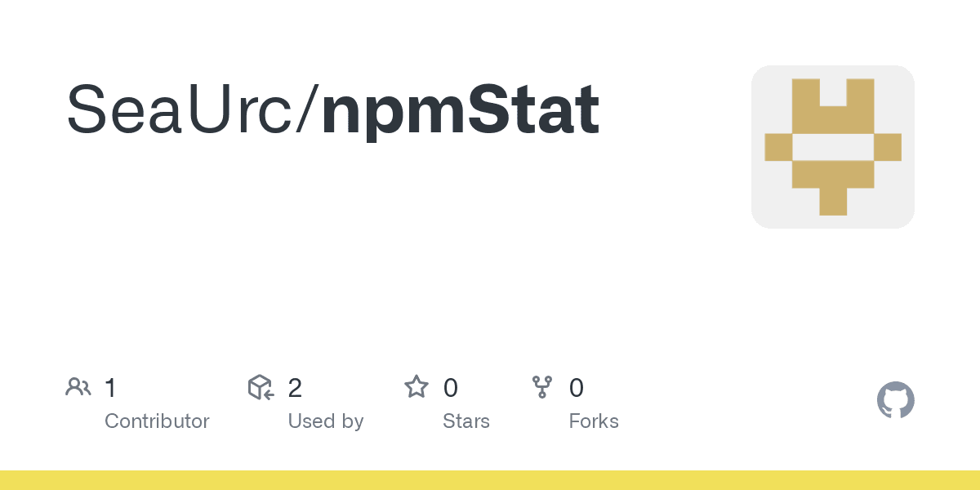Open the npmStat repository name
980x490 pixels.
(x=461, y=111)
